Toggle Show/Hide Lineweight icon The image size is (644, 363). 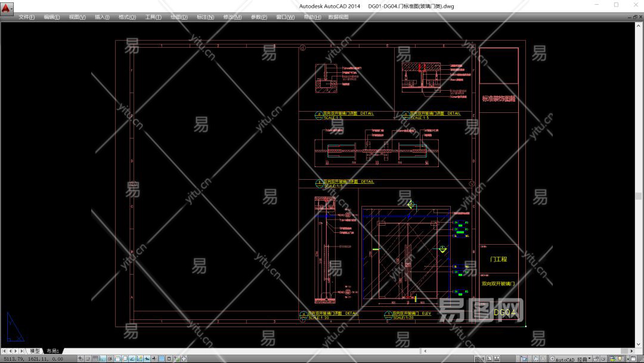coord(154,359)
